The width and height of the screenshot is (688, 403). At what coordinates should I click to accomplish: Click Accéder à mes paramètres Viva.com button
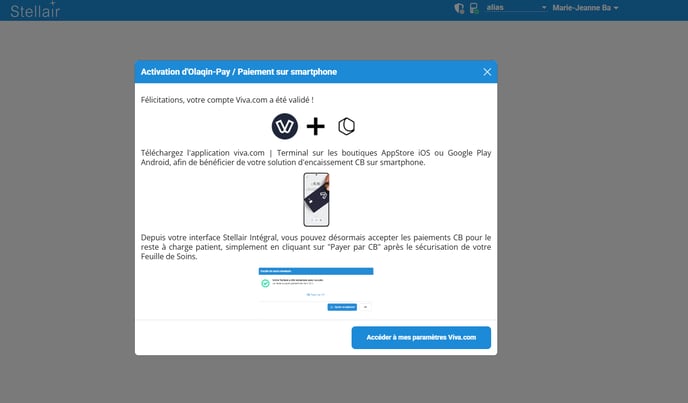pyautogui.click(x=421, y=338)
